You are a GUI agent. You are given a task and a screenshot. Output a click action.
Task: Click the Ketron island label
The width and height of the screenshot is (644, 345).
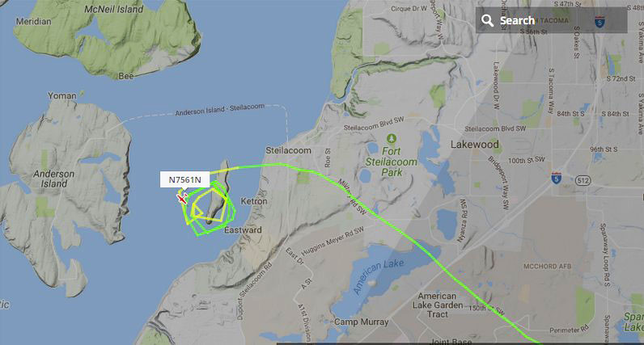254,201
